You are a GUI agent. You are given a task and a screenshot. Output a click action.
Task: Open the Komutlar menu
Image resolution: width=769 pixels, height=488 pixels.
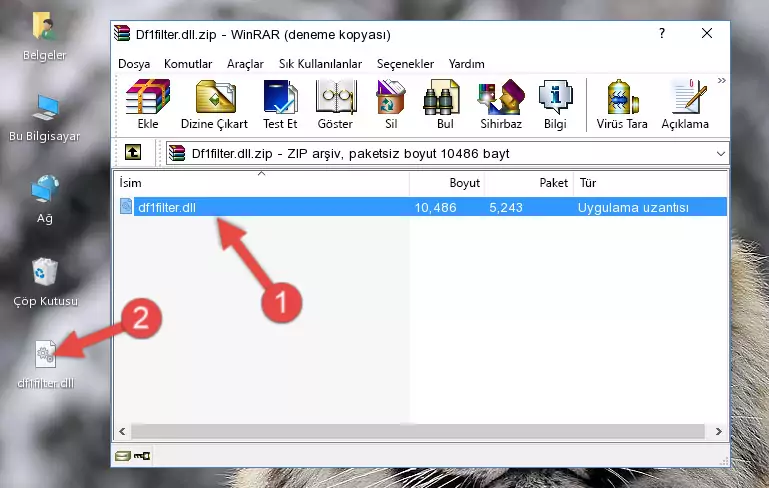(188, 64)
